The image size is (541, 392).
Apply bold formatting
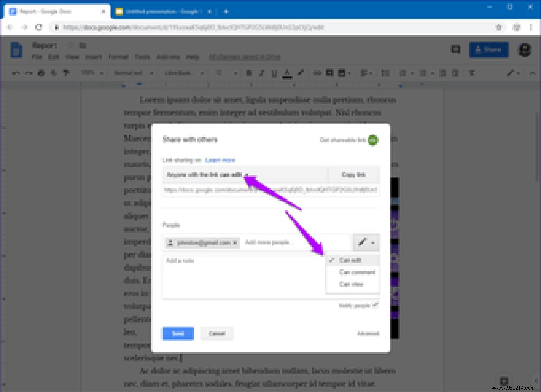pyautogui.click(x=249, y=73)
